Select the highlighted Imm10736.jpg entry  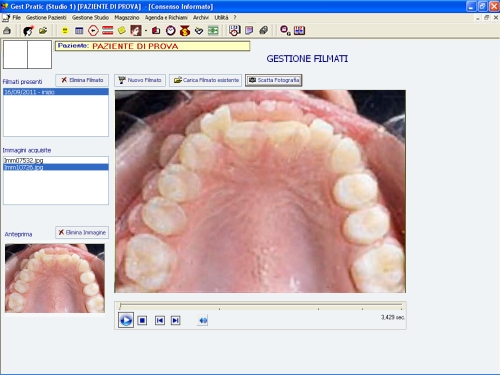click(x=56, y=167)
